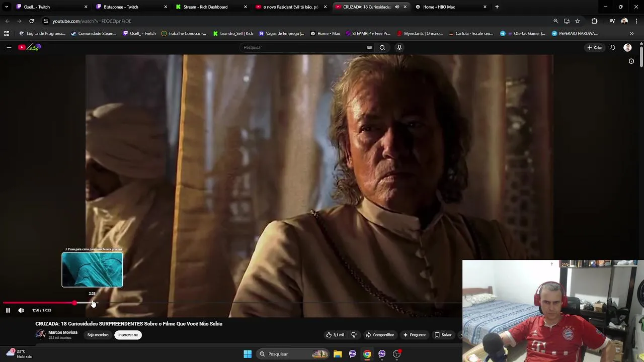Open "Vagas de Emprego" bookmark
Viewport: 644px width, 362px height.
pos(281,34)
